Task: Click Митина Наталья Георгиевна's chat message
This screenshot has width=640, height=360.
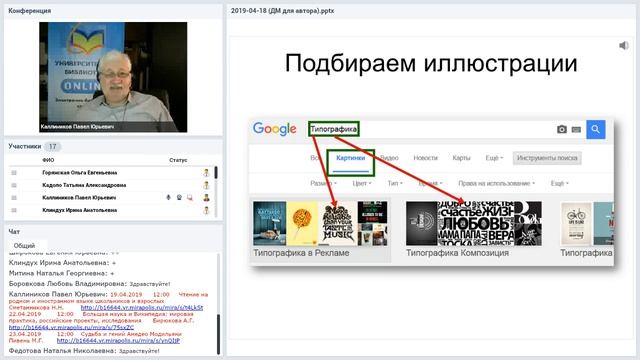Action: [x=62, y=273]
